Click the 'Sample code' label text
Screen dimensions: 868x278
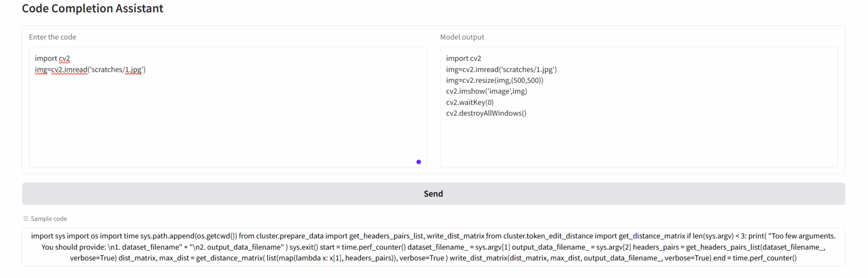[49, 219]
